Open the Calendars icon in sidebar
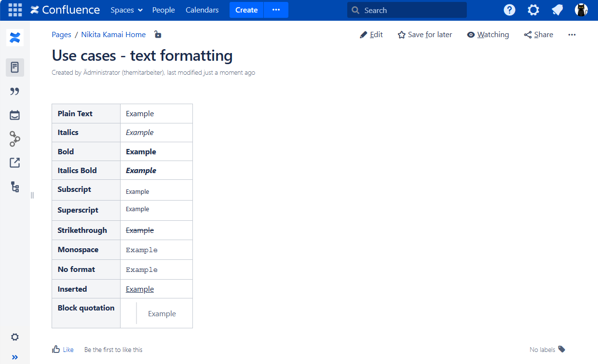The image size is (598, 364). pos(15,115)
